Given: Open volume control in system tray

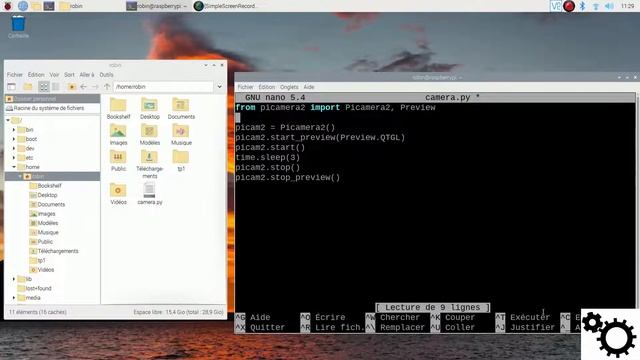Looking at the screenshot, I should tap(609, 6).
